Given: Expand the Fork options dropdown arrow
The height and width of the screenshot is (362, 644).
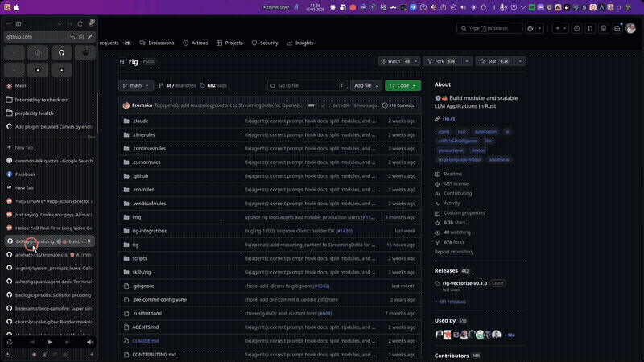Looking at the screenshot, I should coord(467,61).
